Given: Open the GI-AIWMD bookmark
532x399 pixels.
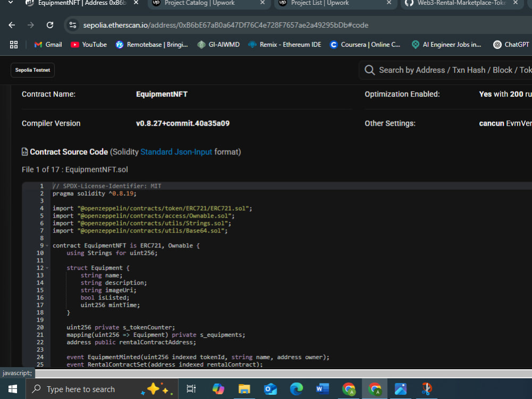Looking at the screenshot, I should [x=219, y=45].
